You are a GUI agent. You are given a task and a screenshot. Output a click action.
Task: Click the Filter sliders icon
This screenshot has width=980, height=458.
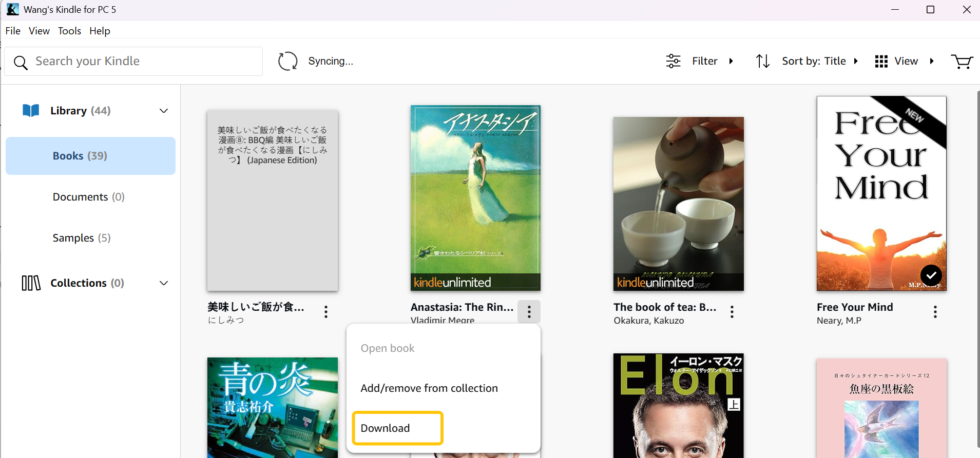click(673, 61)
